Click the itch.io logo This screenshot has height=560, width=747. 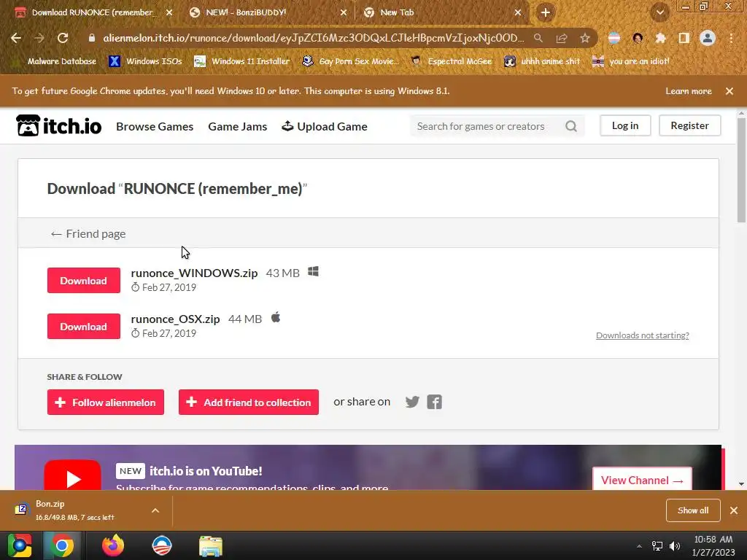pos(59,125)
